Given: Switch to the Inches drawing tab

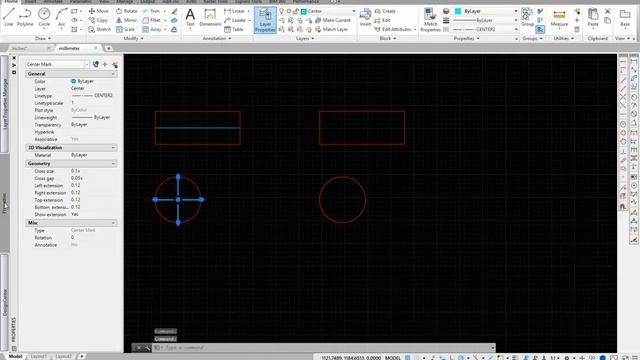Looking at the screenshot, I should pyautogui.click(x=20, y=48).
